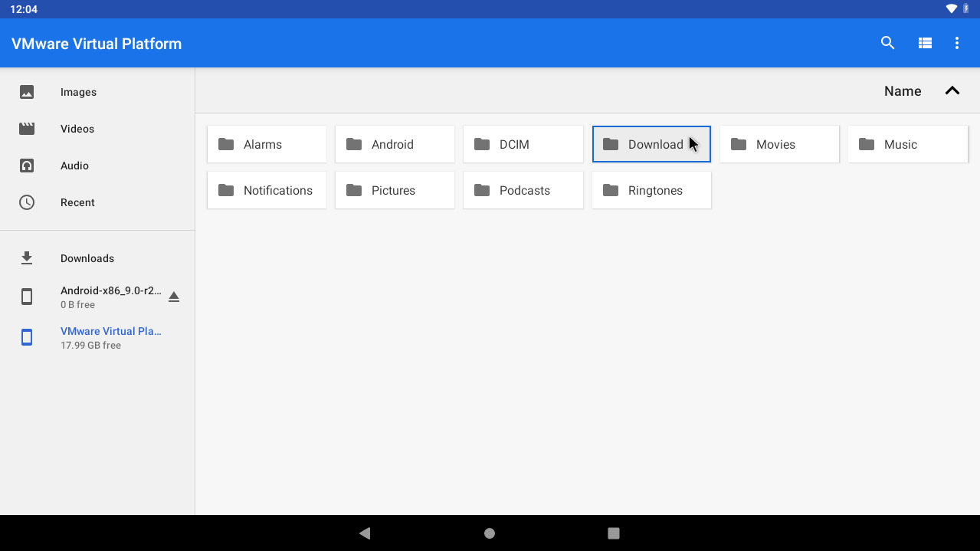Open the search magnifier icon
Image resolution: width=980 pixels, height=551 pixels.
(887, 43)
